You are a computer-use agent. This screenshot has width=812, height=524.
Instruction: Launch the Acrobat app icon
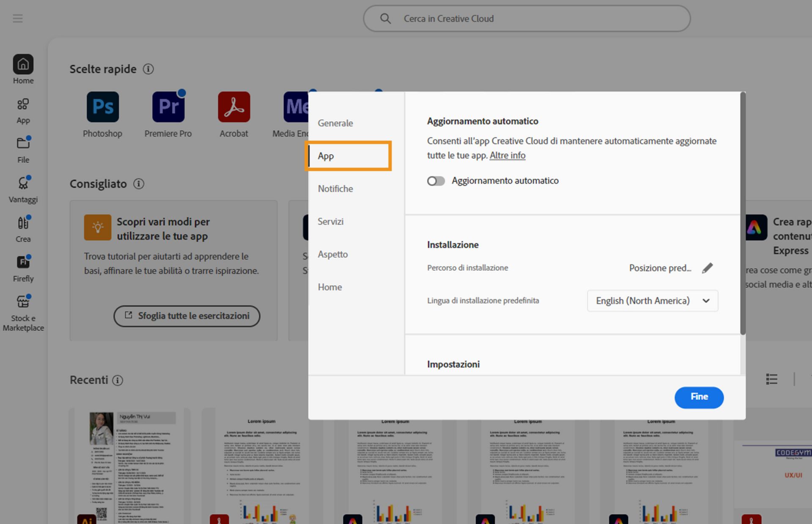pyautogui.click(x=234, y=107)
